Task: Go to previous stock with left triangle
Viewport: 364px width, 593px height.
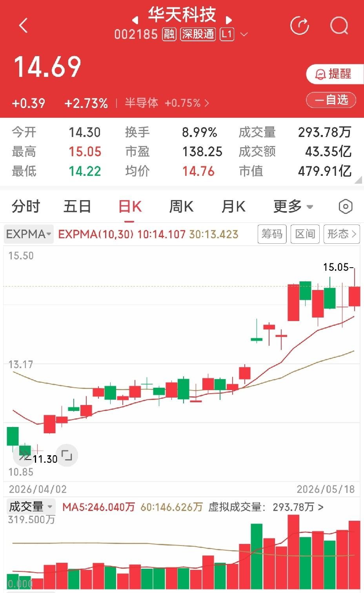Action: 135,20
